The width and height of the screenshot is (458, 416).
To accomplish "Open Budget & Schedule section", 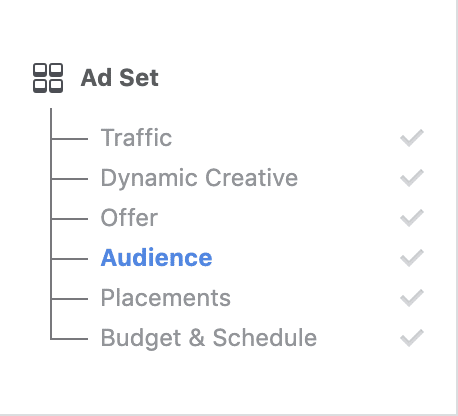I will [209, 338].
